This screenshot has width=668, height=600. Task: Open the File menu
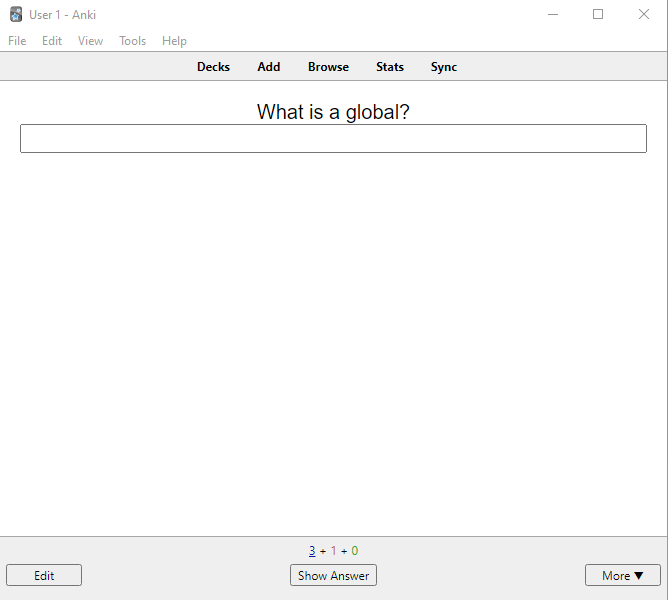coord(17,41)
